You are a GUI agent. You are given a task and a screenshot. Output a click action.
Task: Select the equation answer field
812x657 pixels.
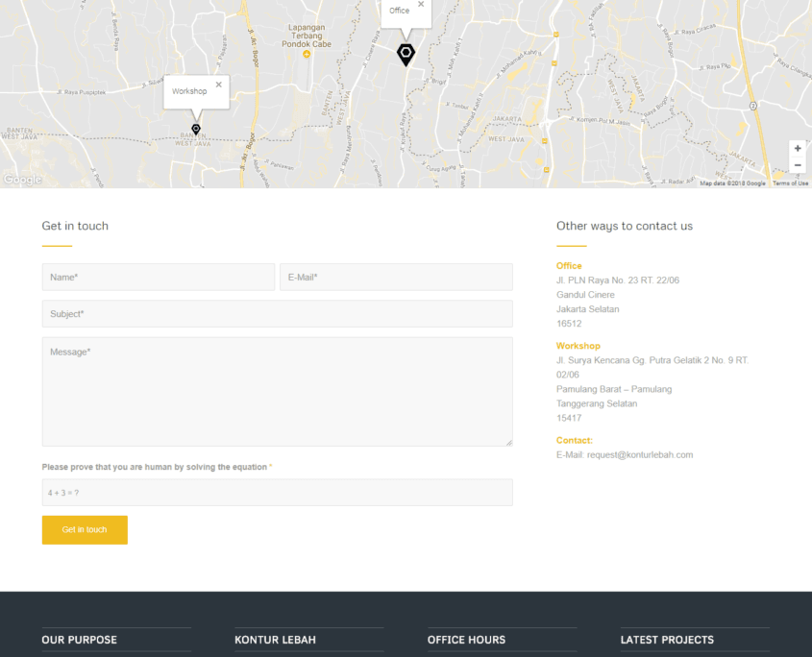click(277, 493)
